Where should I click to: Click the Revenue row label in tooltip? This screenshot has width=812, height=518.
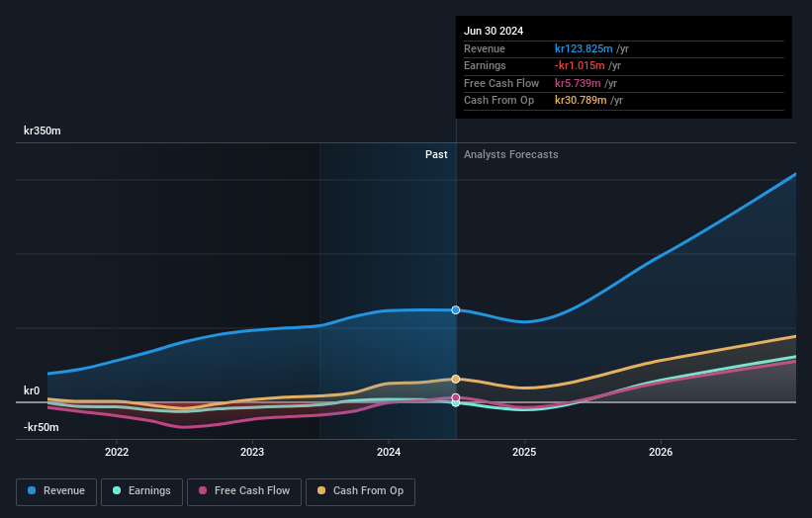tap(485, 48)
